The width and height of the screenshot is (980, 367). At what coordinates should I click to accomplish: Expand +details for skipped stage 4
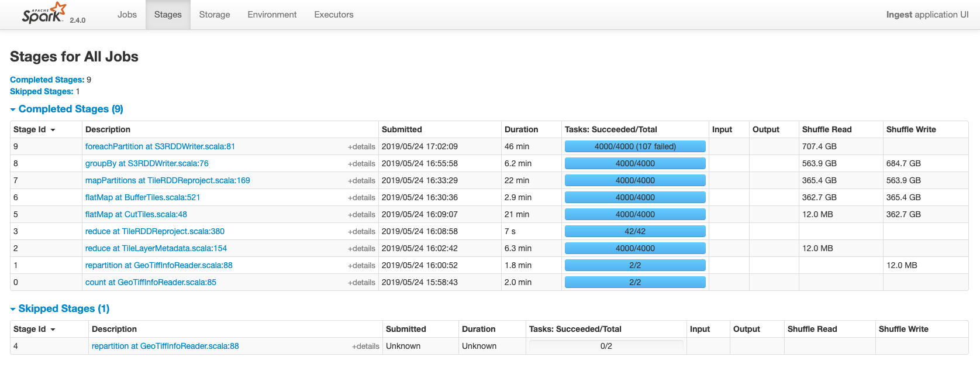(x=365, y=347)
